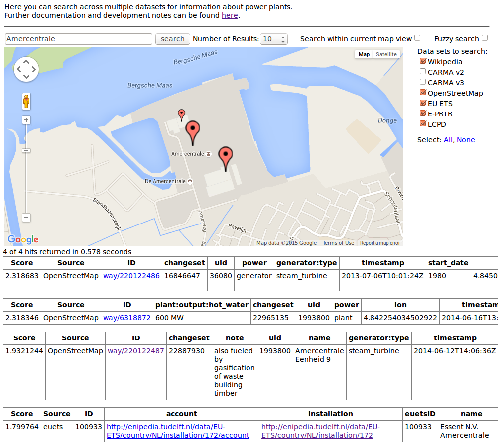This screenshot has width=498, height=448.
Task: Uncheck the EU ETS dataset
Action: pyautogui.click(x=423, y=103)
